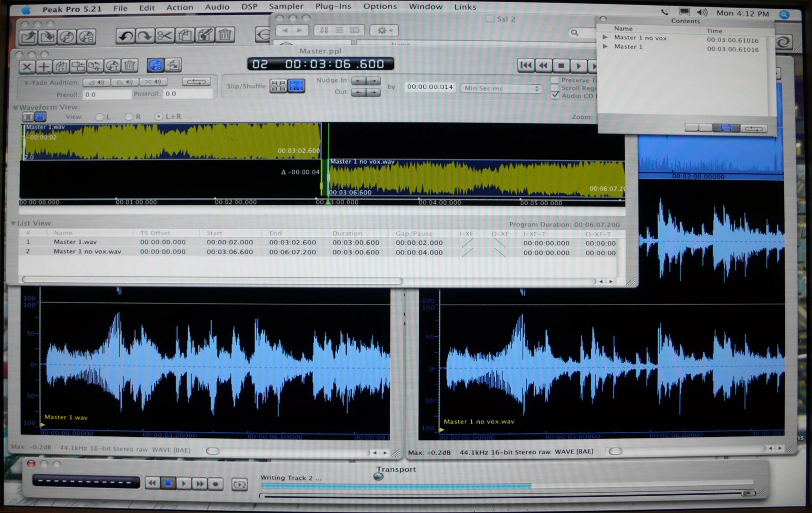Uncheck the Audio CD checkbox
The height and width of the screenshot is (513, 812).
555,95
